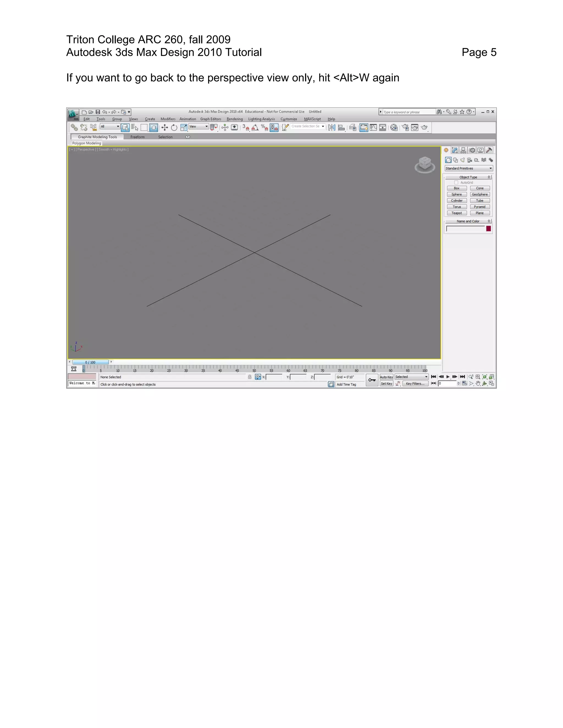Click the Set Key button
563x728 pixels.
click(x=386, y=384)
